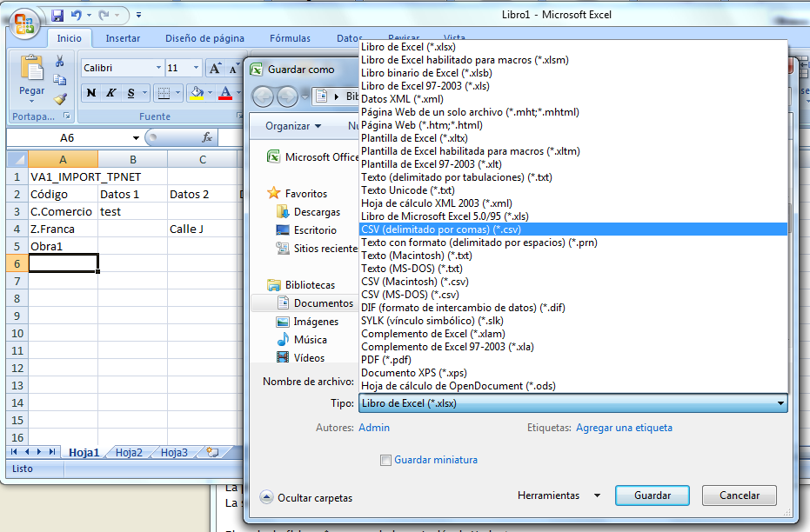Choose CSV (delimitado por comas) (*.csv)
The image size is (810, 532).
(x=572, y=229)
